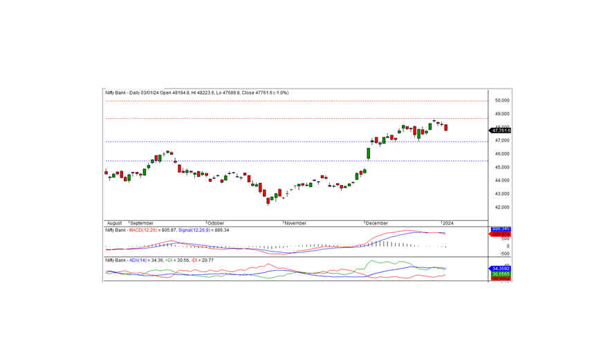Viewport: 610px width, 364px height.
Task: Click the ADX(14) indicator label
Action: [x=138, y=260]
